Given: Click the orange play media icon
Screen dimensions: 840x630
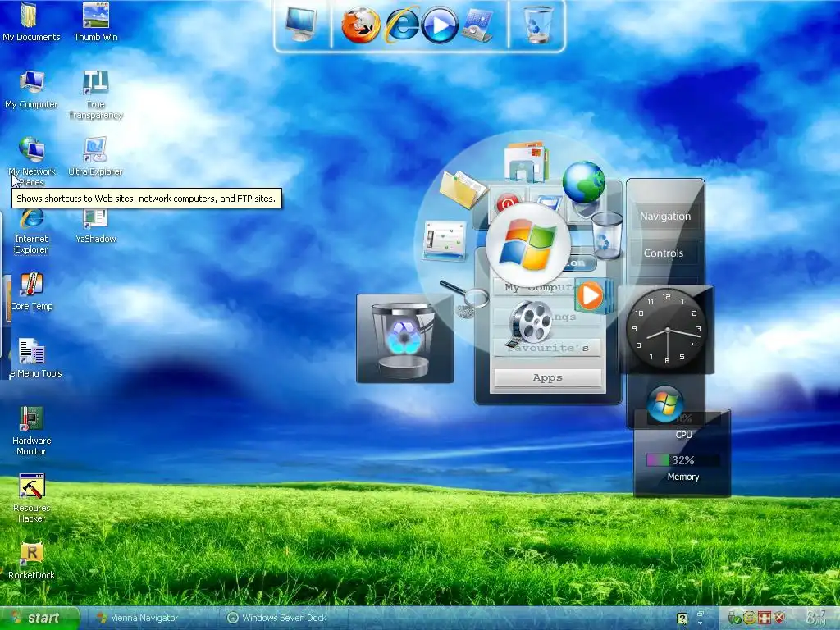Looking at the screenshot, I should pos(591,295).
